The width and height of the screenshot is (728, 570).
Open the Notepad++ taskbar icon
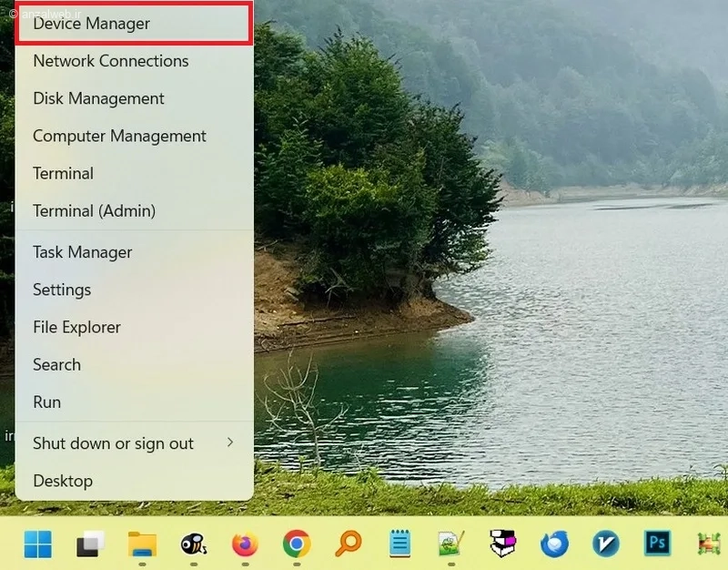point(451,543)
